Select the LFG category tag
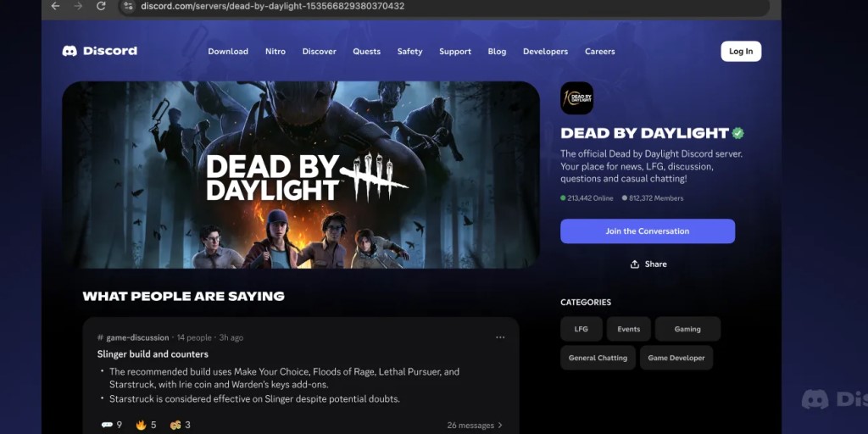The image size is (868, 434). coord(581,329)
